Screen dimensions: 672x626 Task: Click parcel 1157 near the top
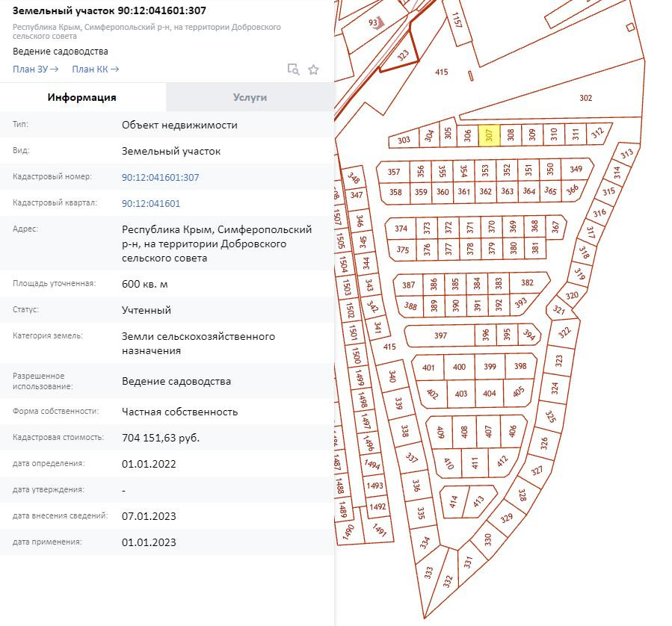(x=457, y=20)
